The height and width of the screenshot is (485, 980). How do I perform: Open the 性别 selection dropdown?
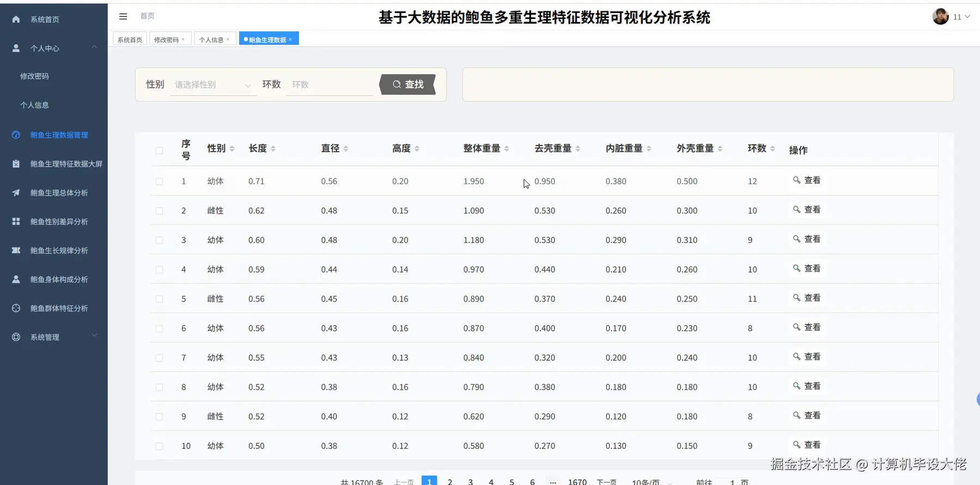(213, 84)
